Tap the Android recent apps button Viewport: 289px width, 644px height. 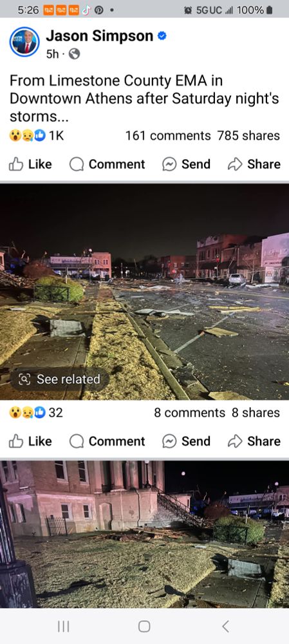point(63,627)
